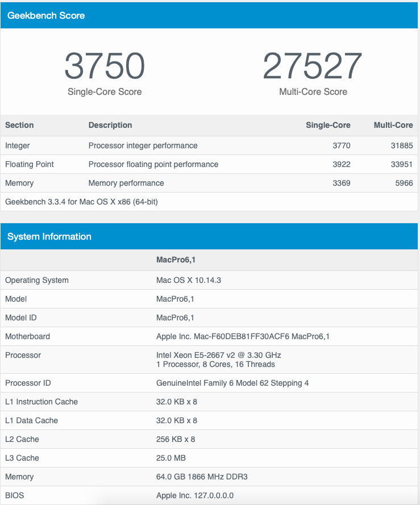Click the Multi-Core column header
Image resolution: width=420 pixels, height=505 pixels.
point(393,125)
